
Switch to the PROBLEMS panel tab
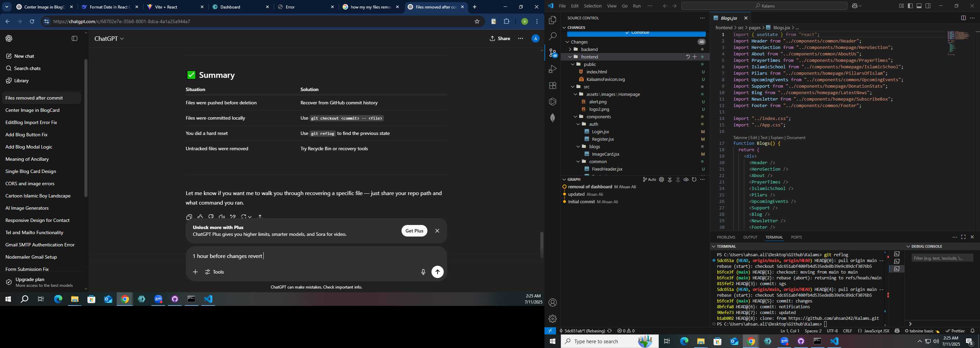[726, 237]
